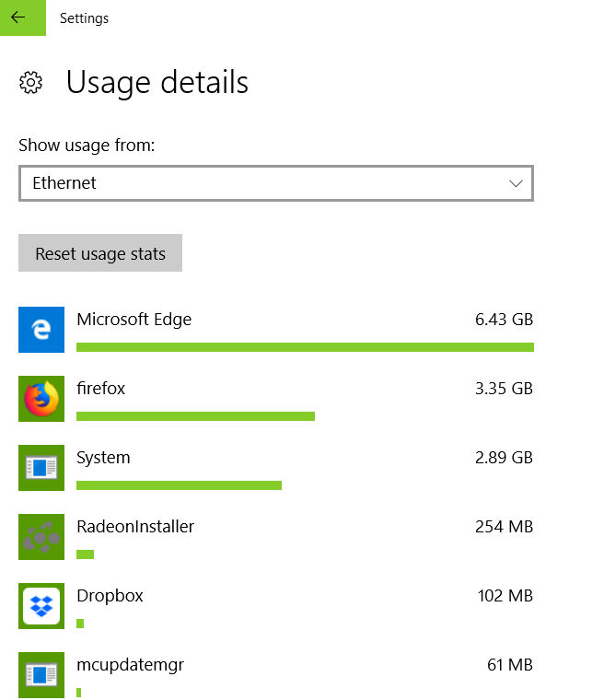Click the Settings title text
The width and height of the screenshot is (592, 700).
(x=84, y=18)
